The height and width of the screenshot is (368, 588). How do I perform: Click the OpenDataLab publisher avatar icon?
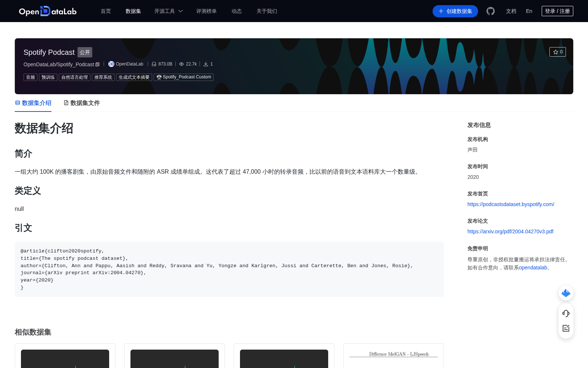click(x=111, y=64)
